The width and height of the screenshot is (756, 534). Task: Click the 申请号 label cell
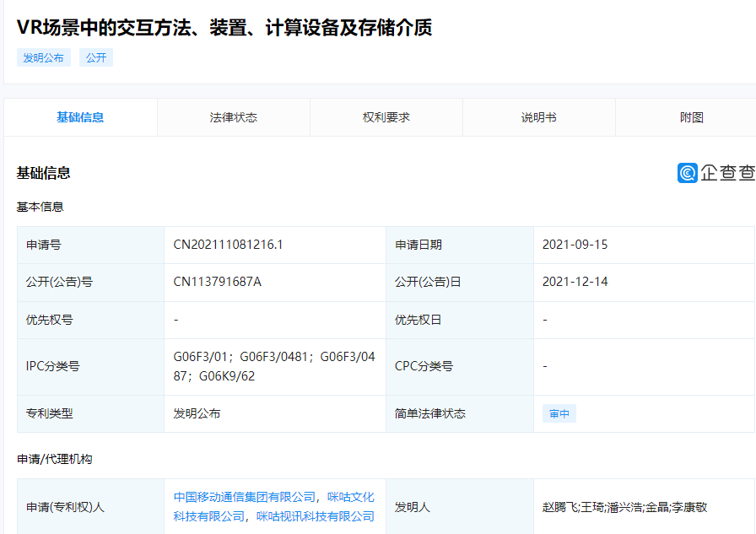point(90,245)
